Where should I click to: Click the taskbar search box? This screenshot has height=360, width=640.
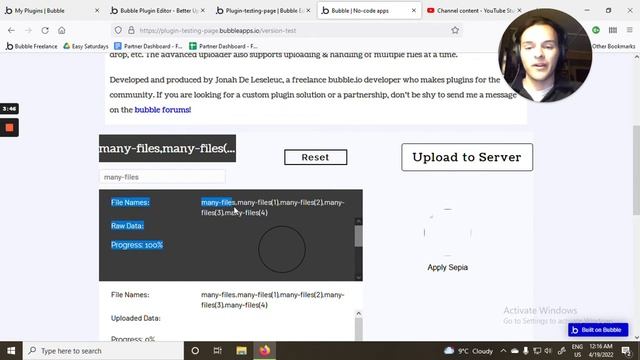[104, 351]
